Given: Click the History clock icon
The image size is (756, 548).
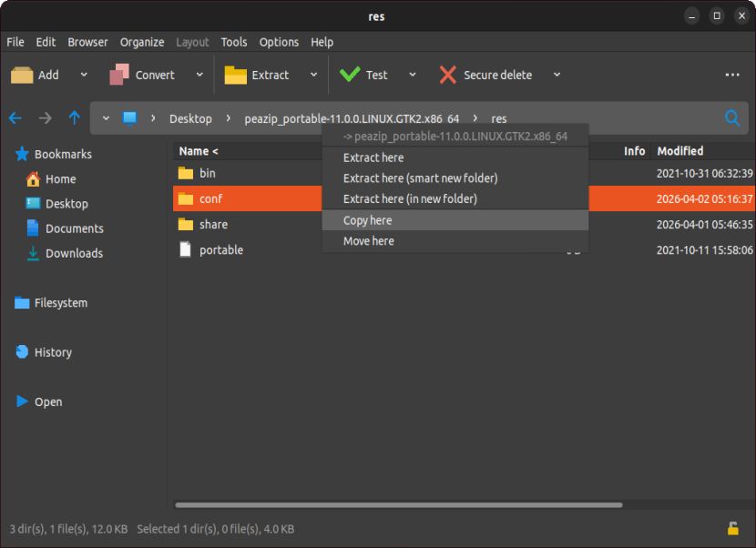Looking at the screenshot, I should click(x=22, y=352).
